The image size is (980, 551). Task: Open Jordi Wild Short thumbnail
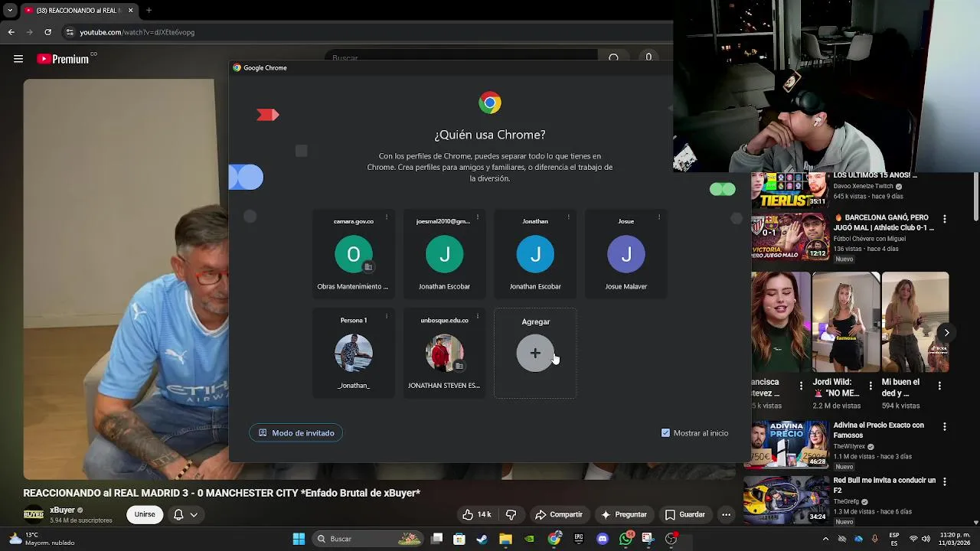tap(845, 321)
